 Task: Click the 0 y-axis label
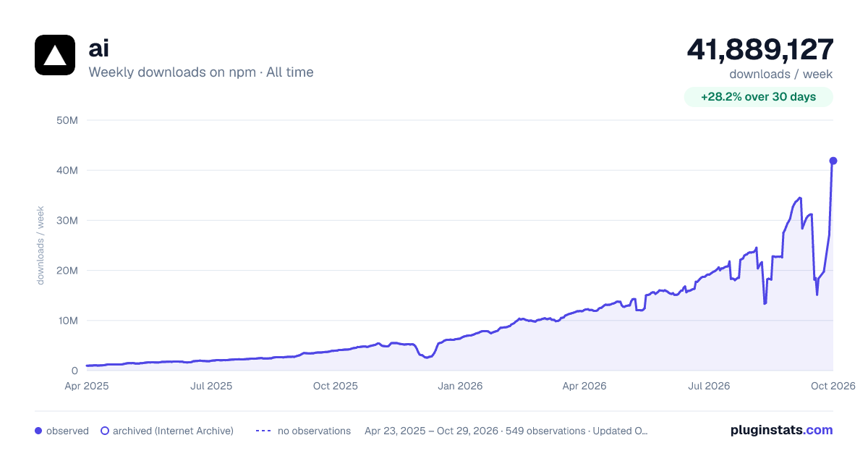75,371
